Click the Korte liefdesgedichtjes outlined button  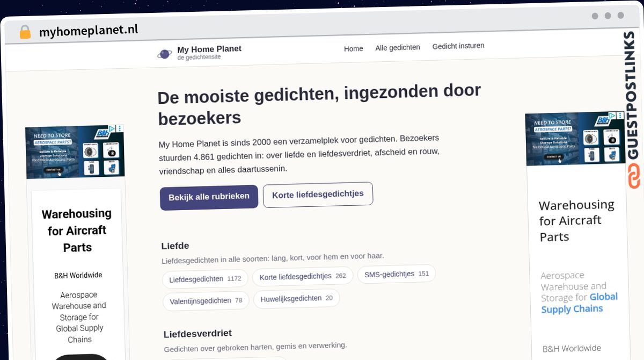click(x=318, y=195)
